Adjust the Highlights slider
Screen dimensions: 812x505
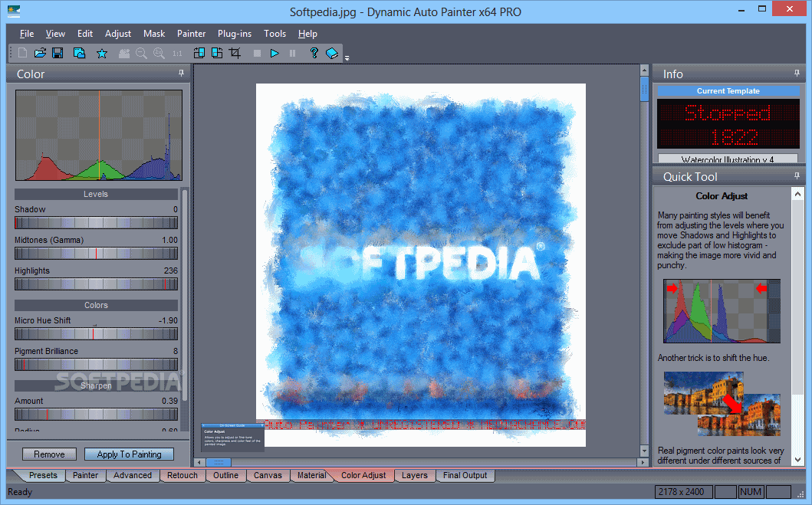(96, 284)
